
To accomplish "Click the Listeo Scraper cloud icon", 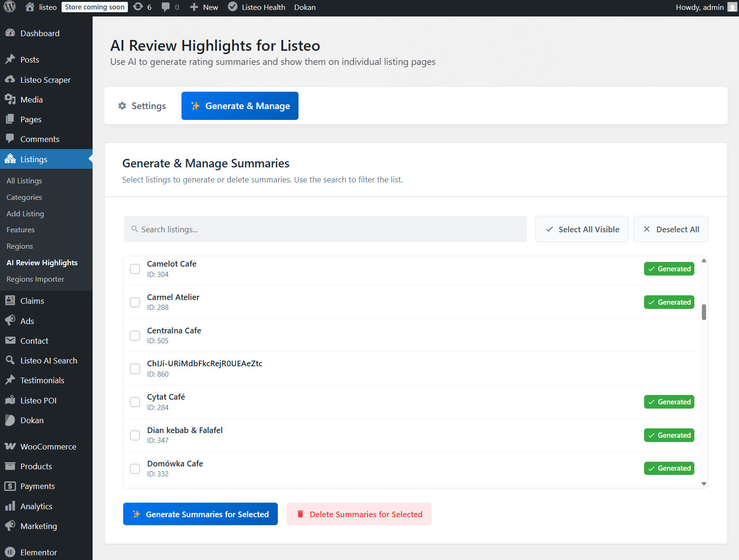I will pyautogui.click(x=10, y=80).
